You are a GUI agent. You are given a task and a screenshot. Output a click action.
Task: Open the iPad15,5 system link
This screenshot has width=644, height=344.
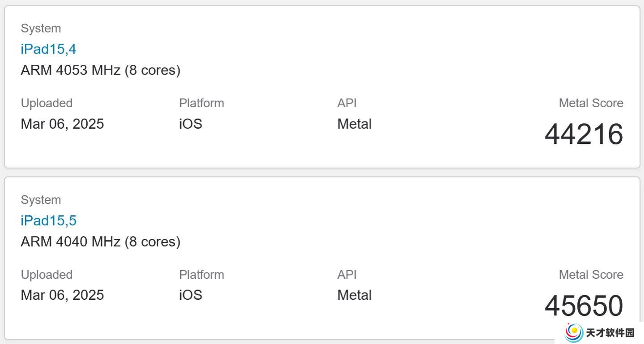[48, 221]
